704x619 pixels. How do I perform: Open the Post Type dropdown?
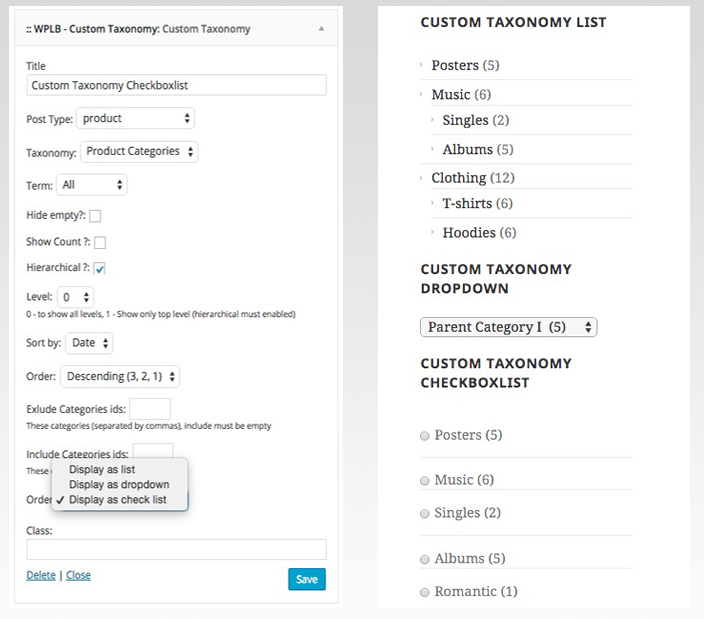[x=135, y=119]
